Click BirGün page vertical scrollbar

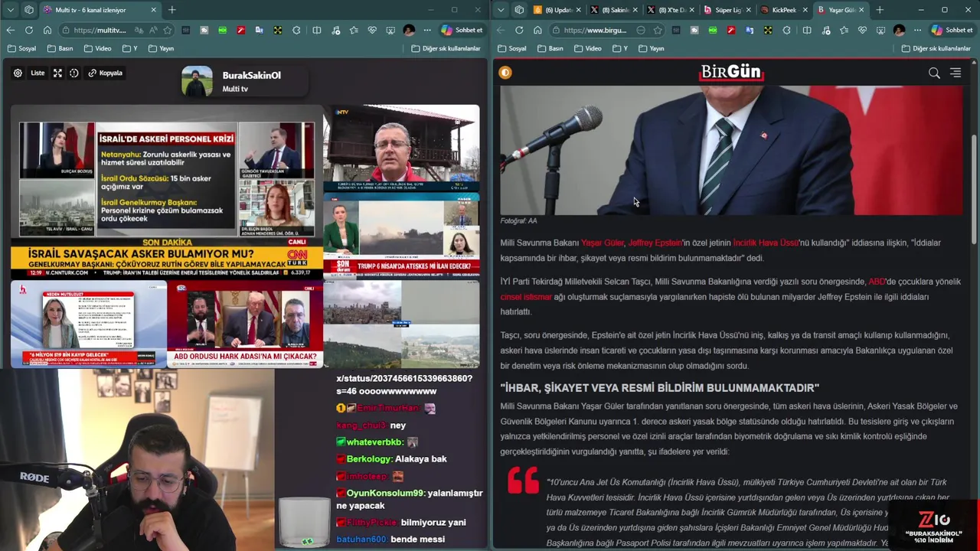pos(974,190)
